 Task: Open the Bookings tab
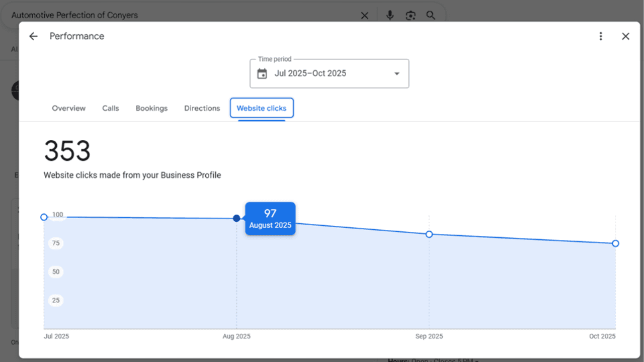151,108
